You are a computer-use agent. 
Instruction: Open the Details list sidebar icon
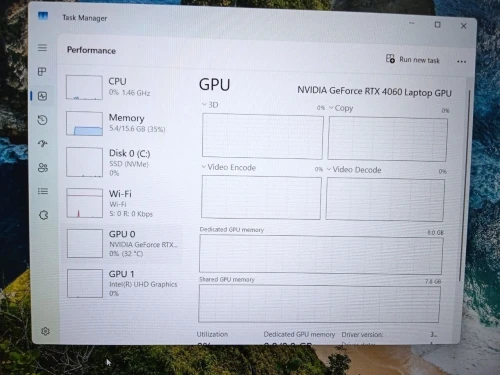point(43,191)
